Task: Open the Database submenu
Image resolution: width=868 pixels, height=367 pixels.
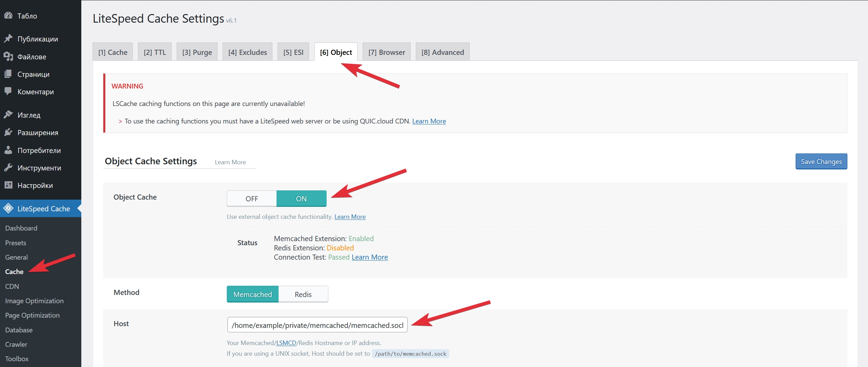Action: 19,330
